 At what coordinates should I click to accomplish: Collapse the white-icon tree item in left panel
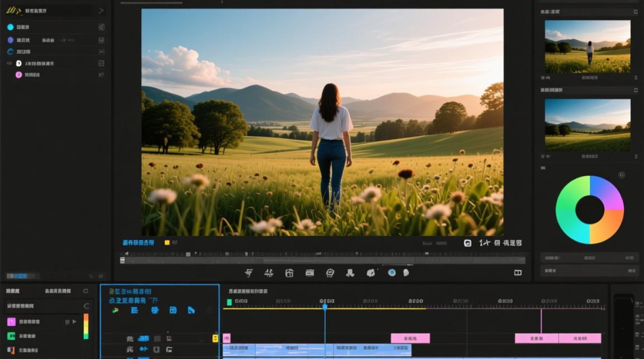pyautogui.click(x=9, y=63)
